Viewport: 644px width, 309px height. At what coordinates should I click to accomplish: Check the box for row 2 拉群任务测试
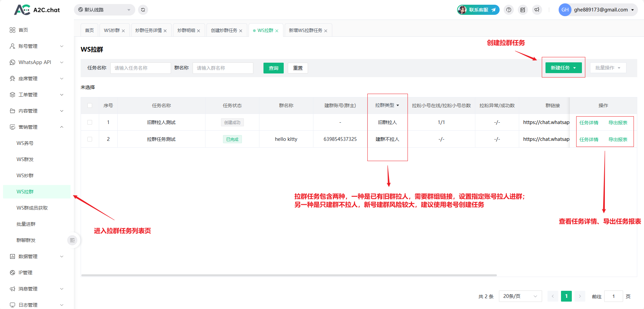click(x=90, y=139)
